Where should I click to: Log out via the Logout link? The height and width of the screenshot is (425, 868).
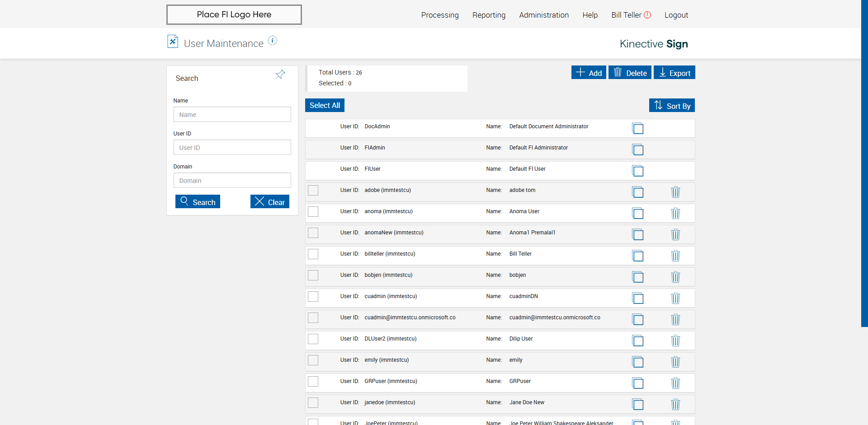point(676,15)
